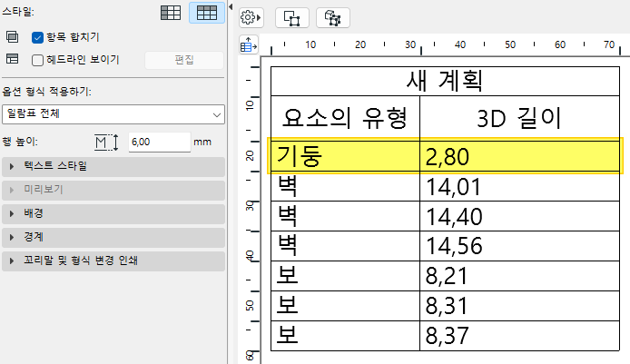The image size is (630, 364).
Task: Click the headline icon beside 헤드라인 보이기
Action: (12, 59)
